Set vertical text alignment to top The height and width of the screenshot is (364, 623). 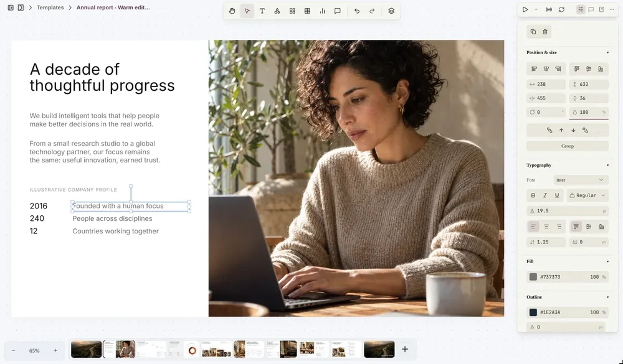coord(576,226)
